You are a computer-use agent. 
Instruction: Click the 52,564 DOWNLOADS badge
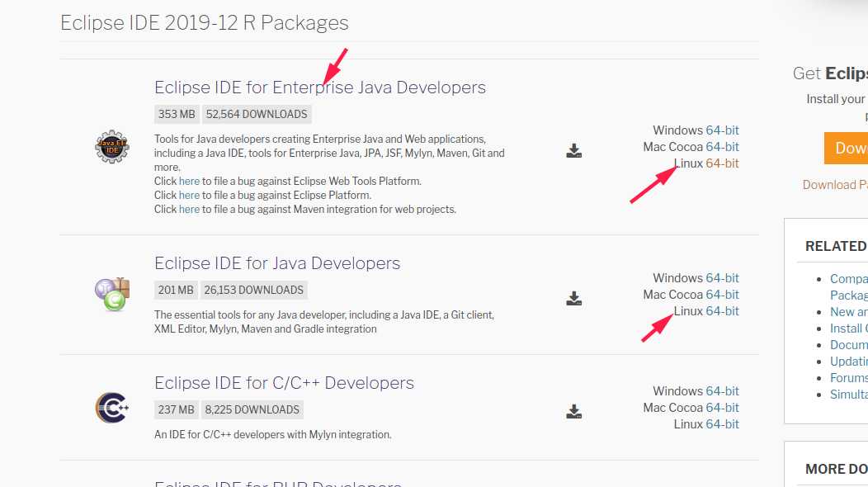(257, 114)
